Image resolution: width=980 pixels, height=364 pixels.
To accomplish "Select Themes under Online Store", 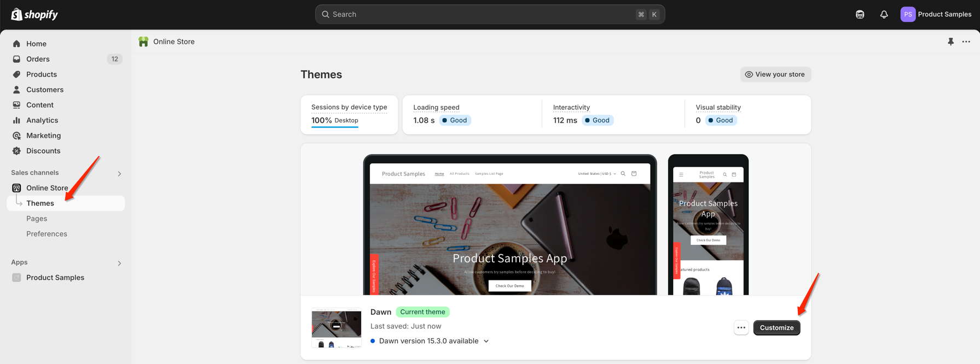I will point(66,203).
